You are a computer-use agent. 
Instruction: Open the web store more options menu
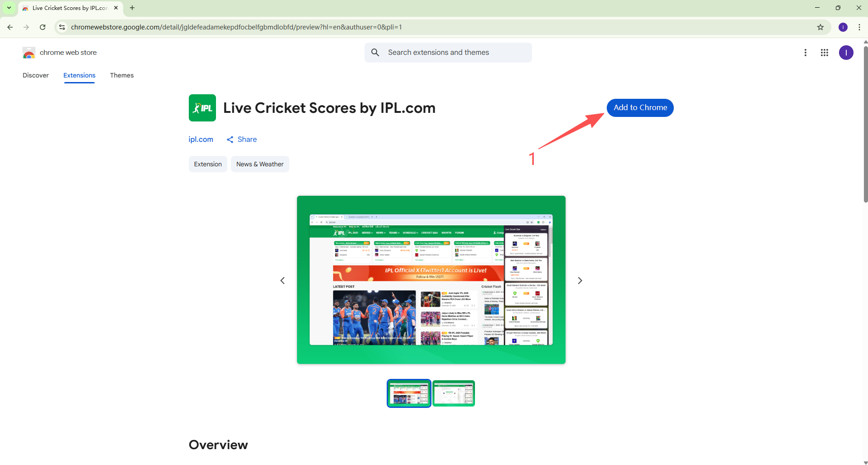805,53
